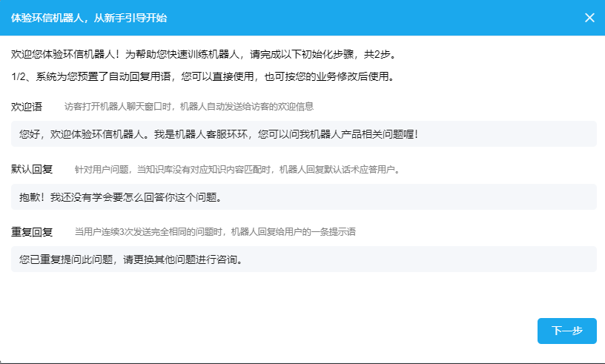The image size is (605, 364).
Task: Place cursor in the 您已重复提问此问题 reply text
Action: coord(131,259)
